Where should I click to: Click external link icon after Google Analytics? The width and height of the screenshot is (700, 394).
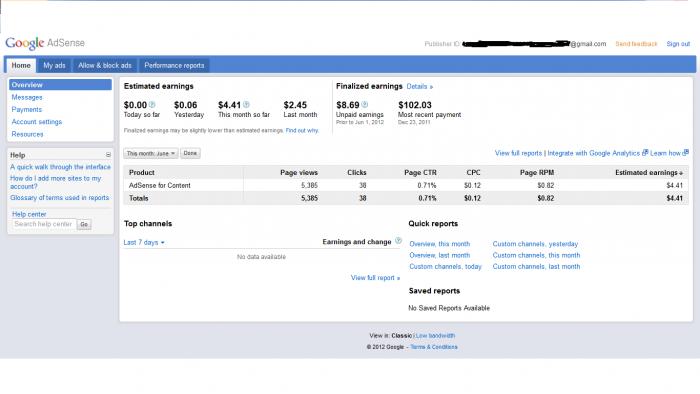[645, 153]
